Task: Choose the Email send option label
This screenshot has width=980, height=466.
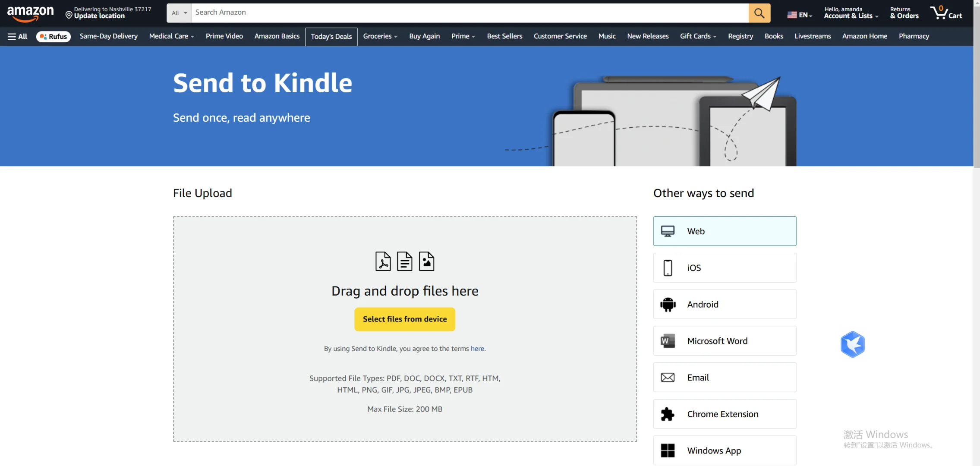Action: pyautogui.click(x=698, y=378)
